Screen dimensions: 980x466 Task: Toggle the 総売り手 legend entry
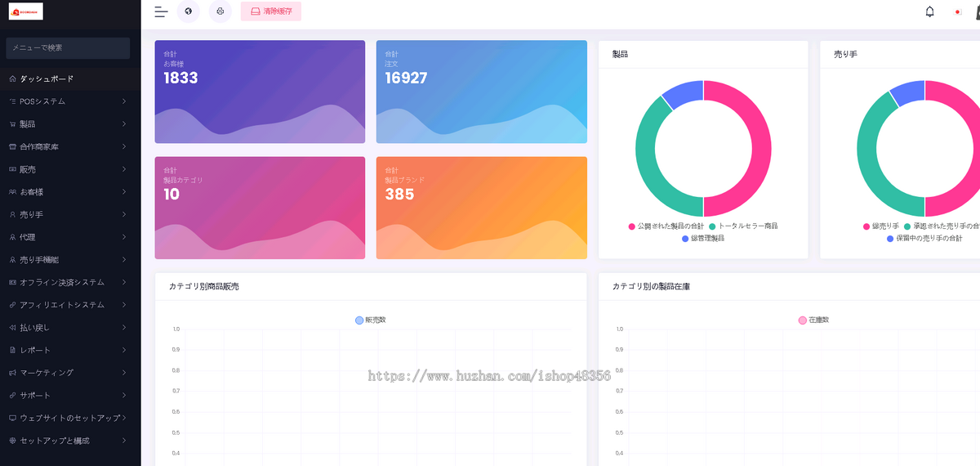[x=880, y=226]
